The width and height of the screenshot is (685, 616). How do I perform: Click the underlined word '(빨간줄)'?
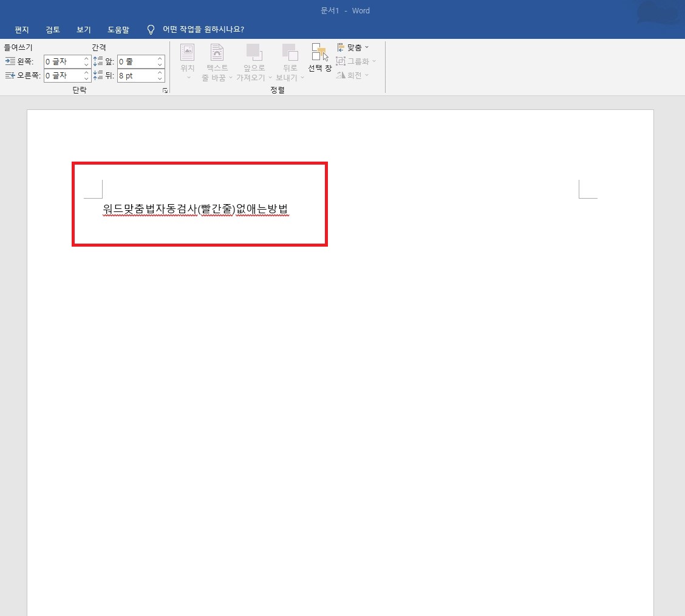tap(216, 209)
